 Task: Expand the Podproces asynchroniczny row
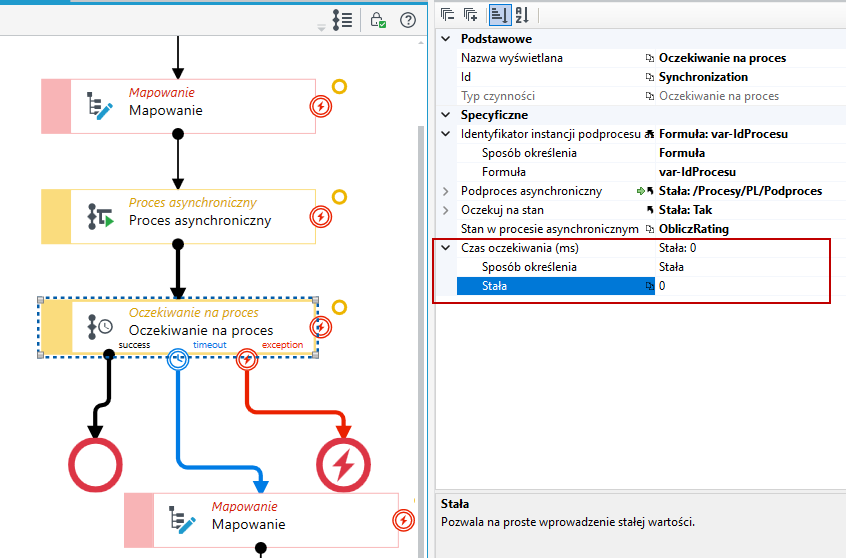click(x=446, y=191)
